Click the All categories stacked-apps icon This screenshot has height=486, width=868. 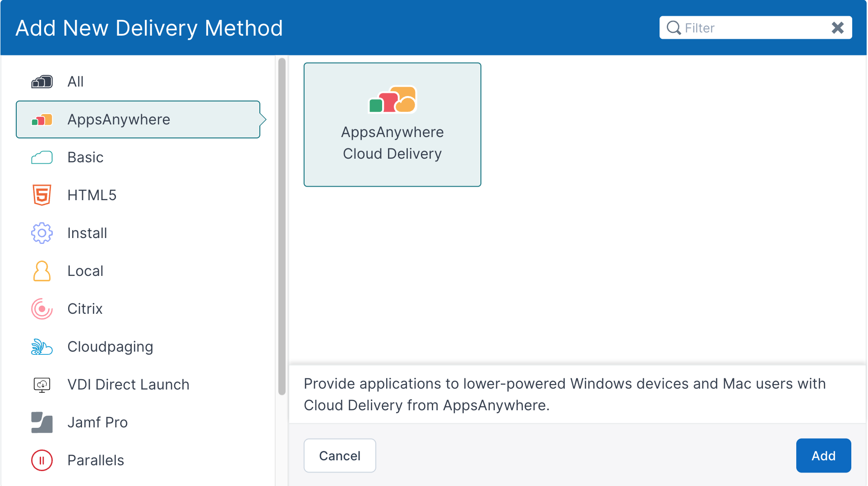click(x=42, y=82)
